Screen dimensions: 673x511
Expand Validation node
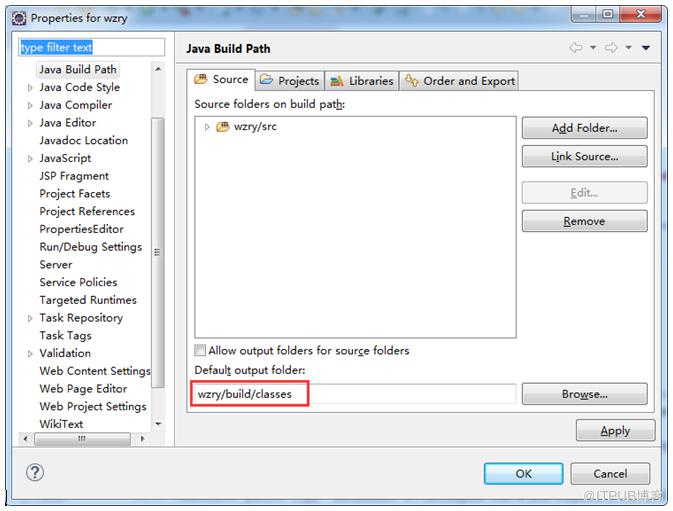tap(30, 354)
